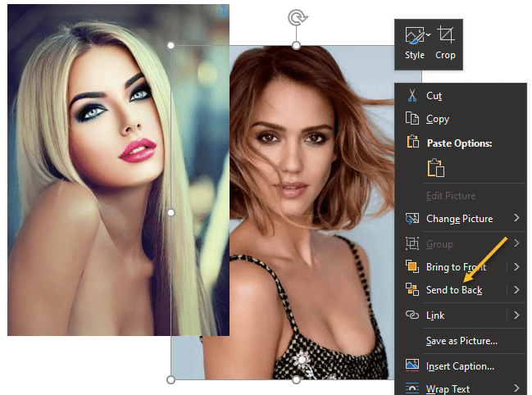Image resolution: width=532 pixels, height=395 pixels.
Task: Click the Change Picture icon
Action: [x=412, y=219]
